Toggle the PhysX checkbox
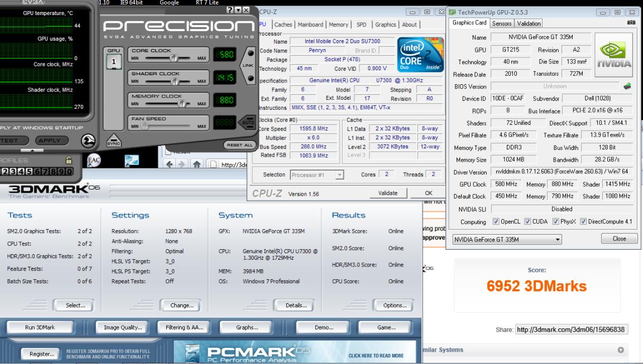 point(556,221)
